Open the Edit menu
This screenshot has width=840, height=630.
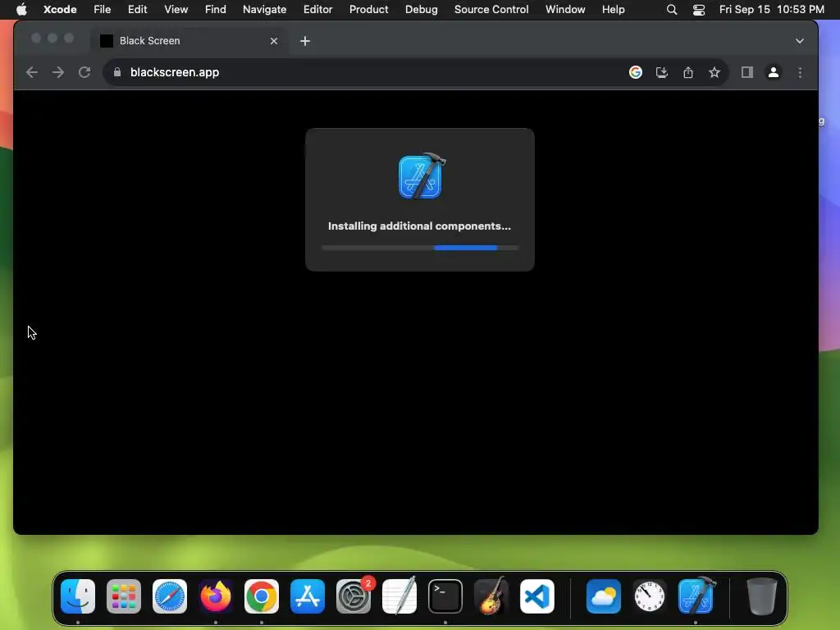(137, 9)
